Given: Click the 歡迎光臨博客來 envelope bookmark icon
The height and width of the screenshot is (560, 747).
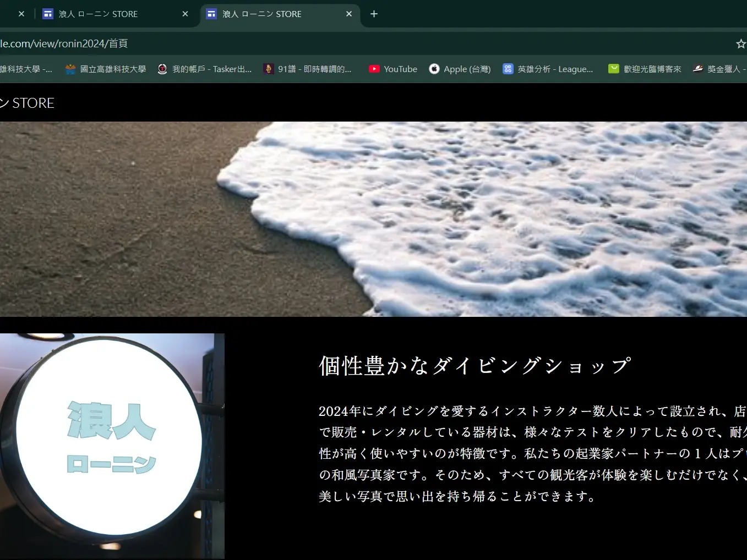Looking at the screenshot, I should [613, 68].
